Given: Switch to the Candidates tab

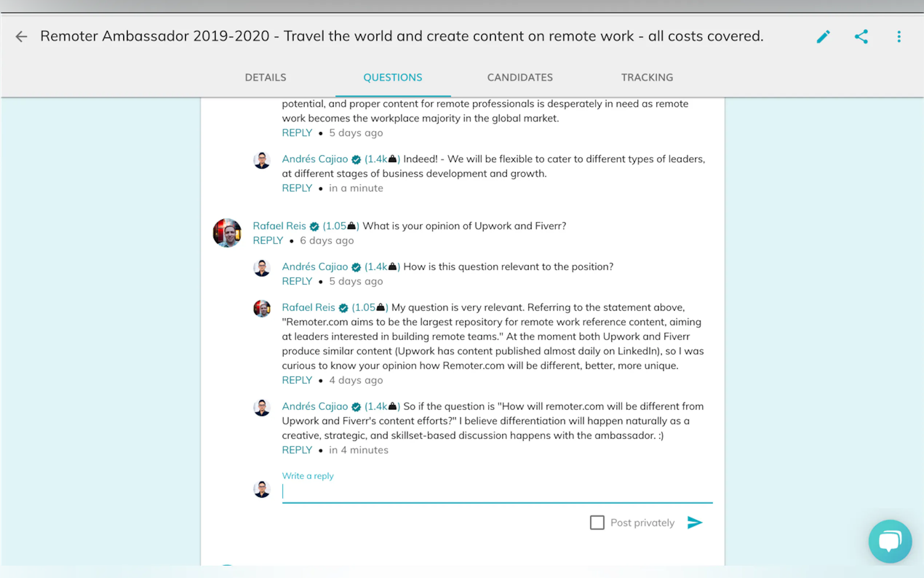Looking at the screenshot, I should coord(519,78).
